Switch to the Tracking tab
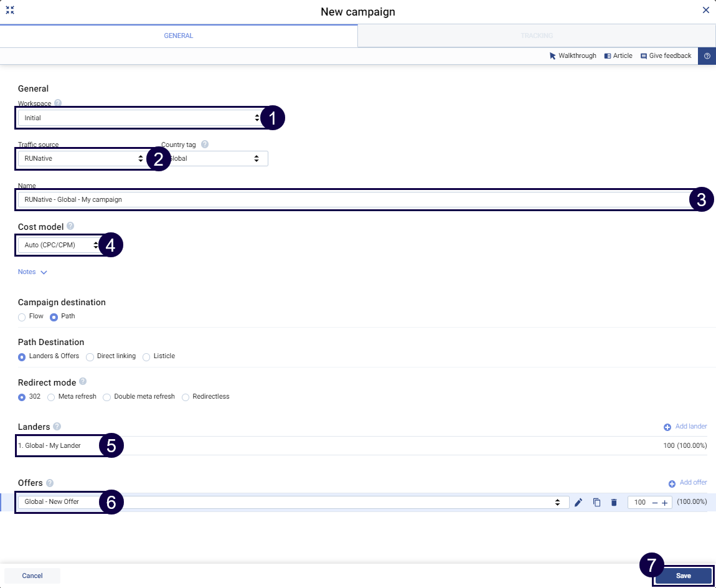This screenshot has height=588, width=716. click(536, 36)
